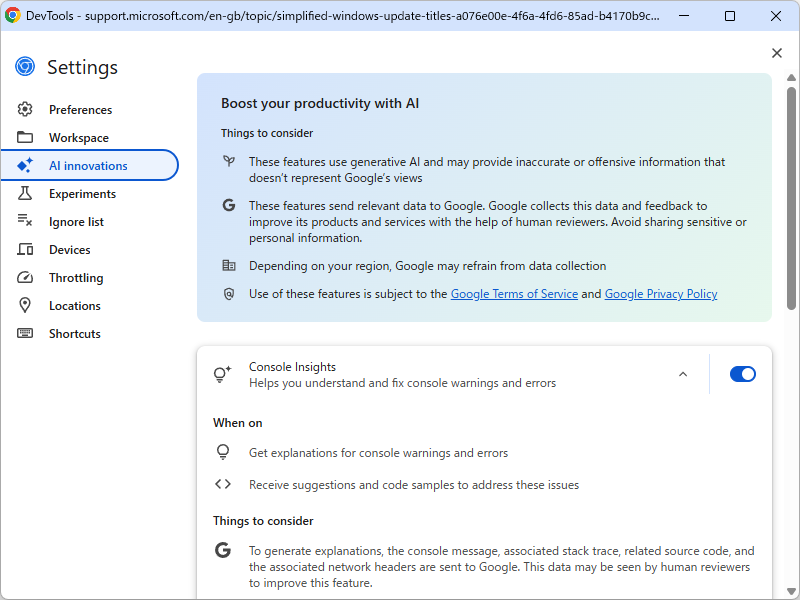Open the Google Privacy Policy link
This screenshot has height=600, width=800.
(x=661, y=294)
